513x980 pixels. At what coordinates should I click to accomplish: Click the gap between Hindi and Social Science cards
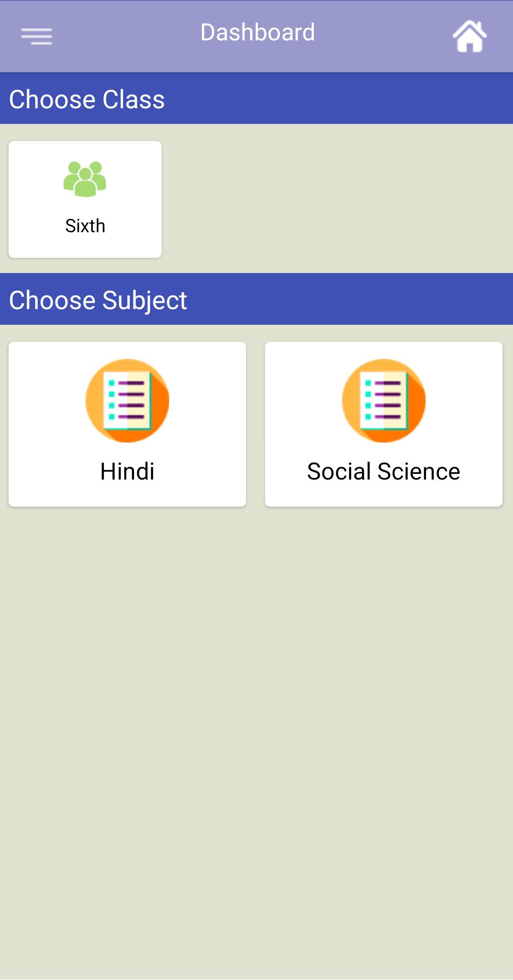click(x=256, y=424)
